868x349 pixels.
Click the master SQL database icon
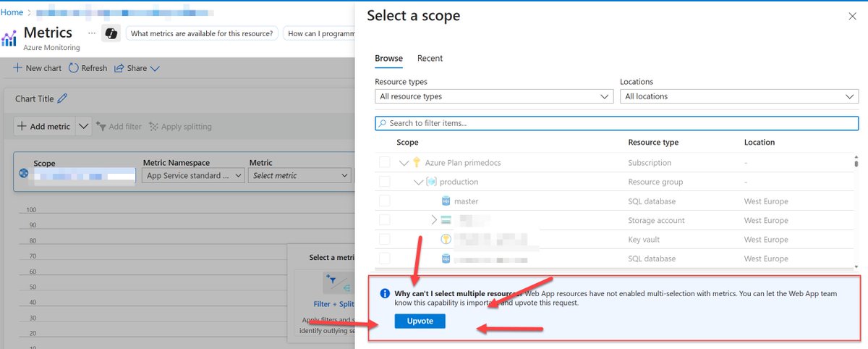[446, 201]
